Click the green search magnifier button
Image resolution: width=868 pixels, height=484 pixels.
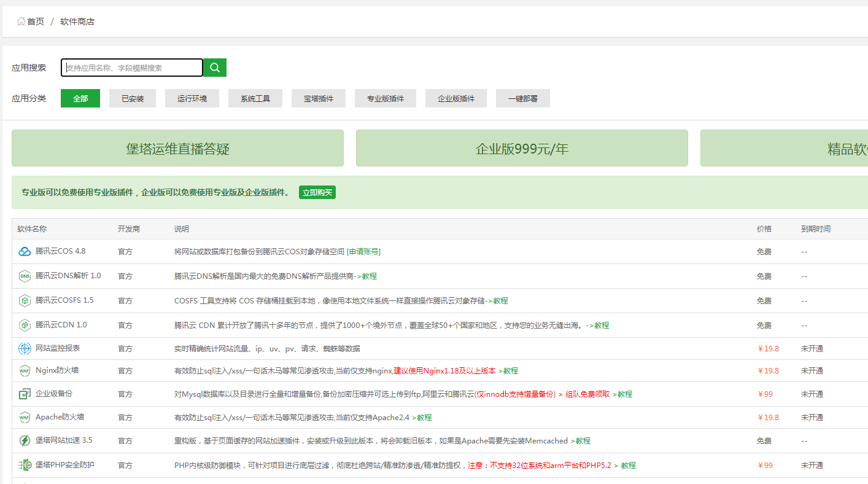point(215,68)
